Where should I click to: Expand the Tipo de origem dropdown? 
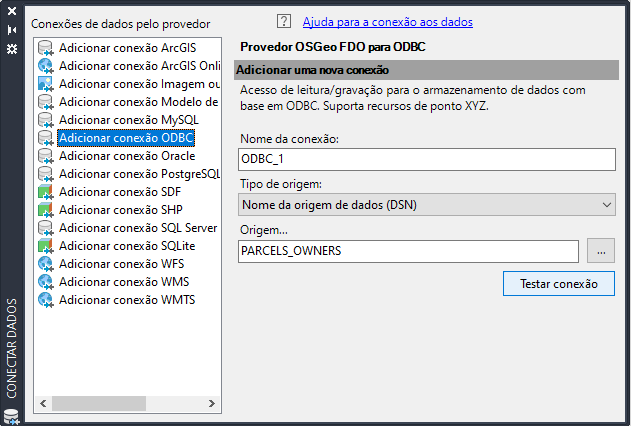(x=427, y=204)
